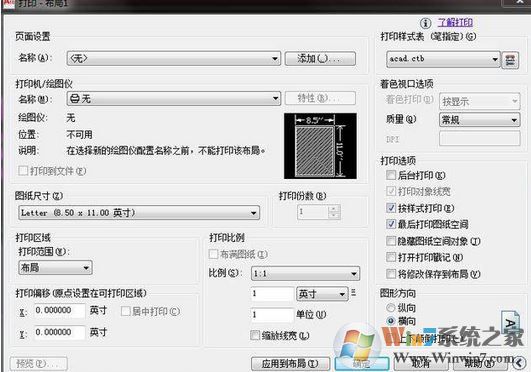Click the 应用到布局 button
The width and height of the screenshot is (531, 372).
click(290, 364)
